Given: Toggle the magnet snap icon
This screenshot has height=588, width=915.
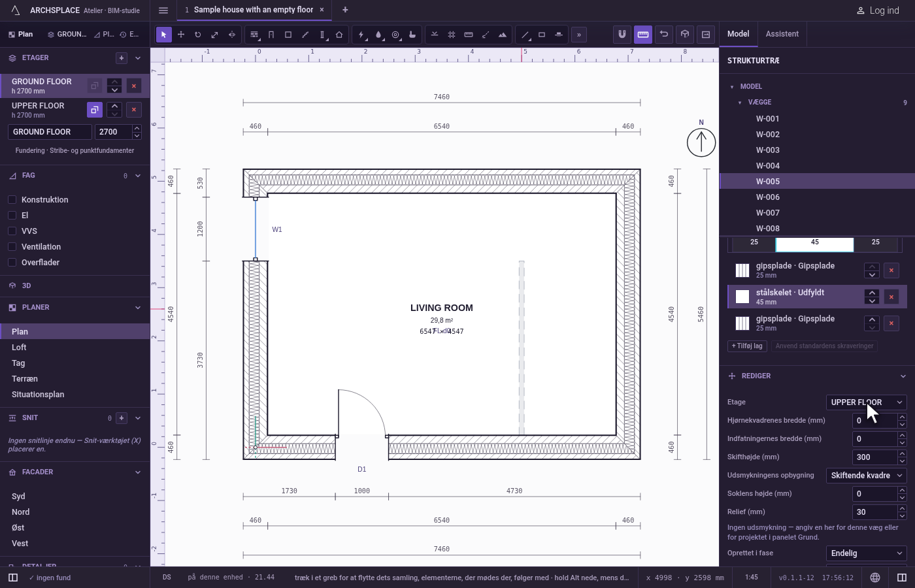Looking at the screenshot, I should pyautogui.click(x=622, y=35).
